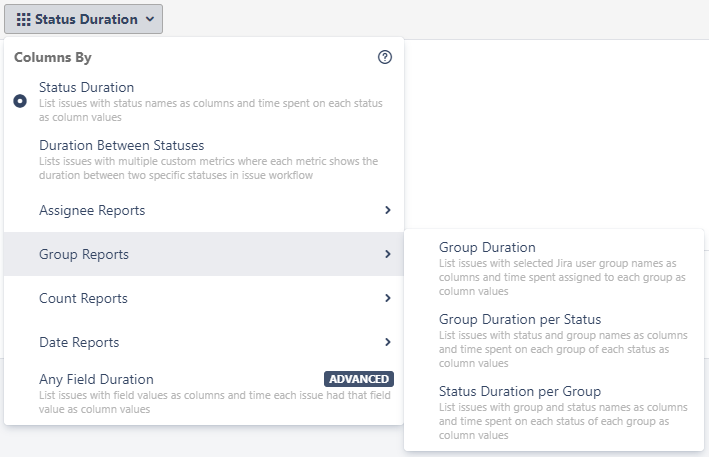Viewport: 709px width, 457px height.
Task: Select Any Field Duration report
Action: pyautogui.click(x=96, y=379)
